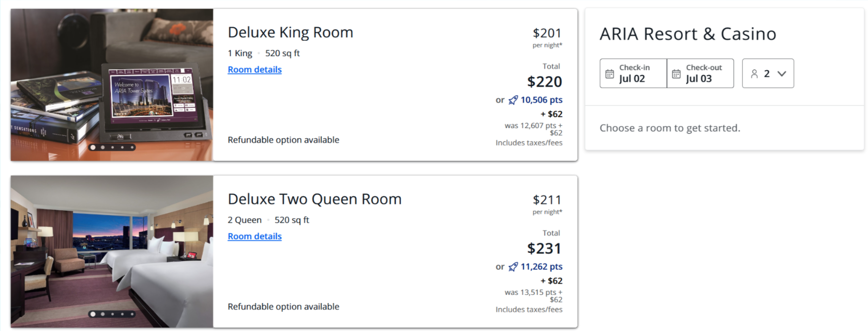Click the Deluxe Two Queen Room title

click(314, 199)
